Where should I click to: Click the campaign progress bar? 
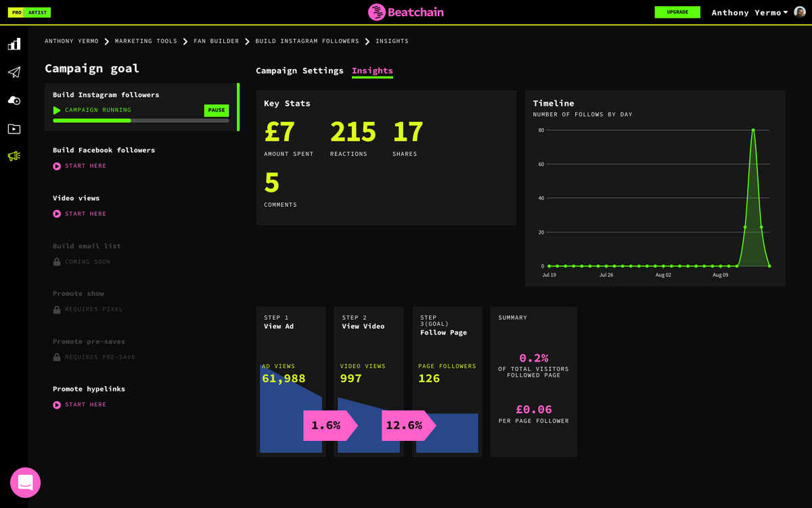[x=141, y=121]
